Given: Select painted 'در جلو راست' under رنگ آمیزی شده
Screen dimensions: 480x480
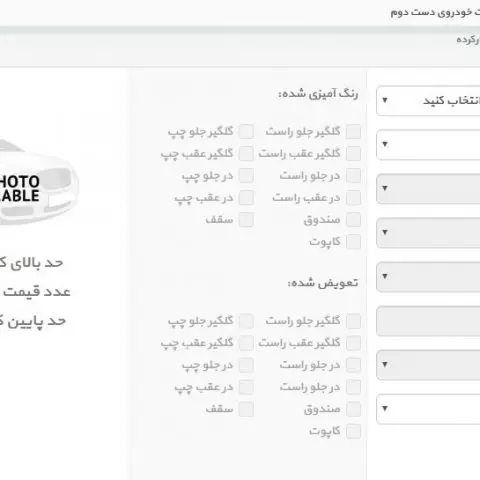Looking at the screenshot, I should pyautogui.click(x=353, y=176).
